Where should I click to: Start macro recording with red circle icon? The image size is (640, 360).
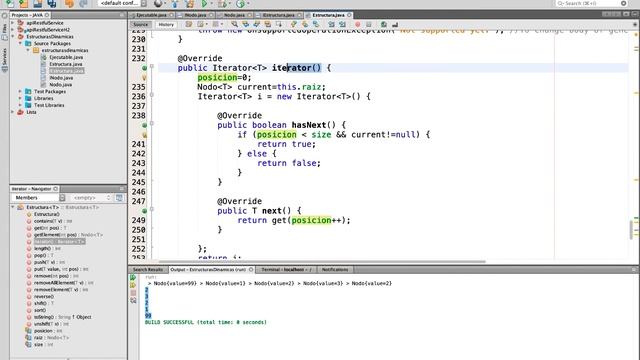[x=358, y=24]
